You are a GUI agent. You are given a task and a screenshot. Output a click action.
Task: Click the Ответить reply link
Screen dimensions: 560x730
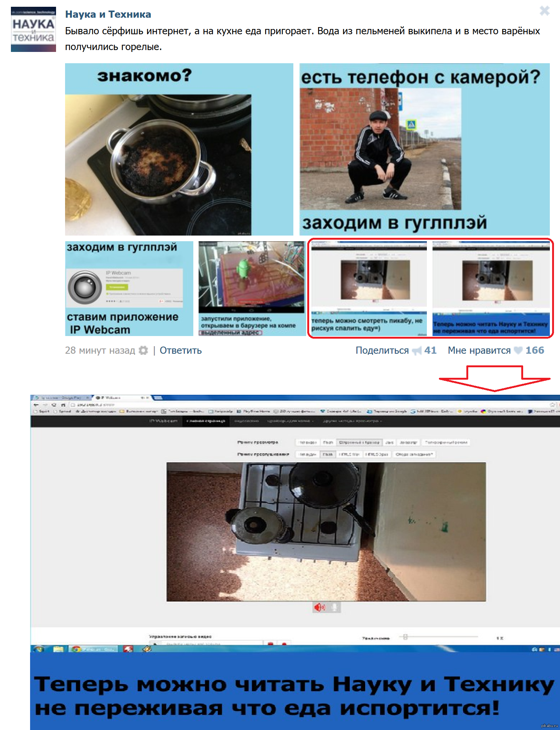tap(181, 350)
